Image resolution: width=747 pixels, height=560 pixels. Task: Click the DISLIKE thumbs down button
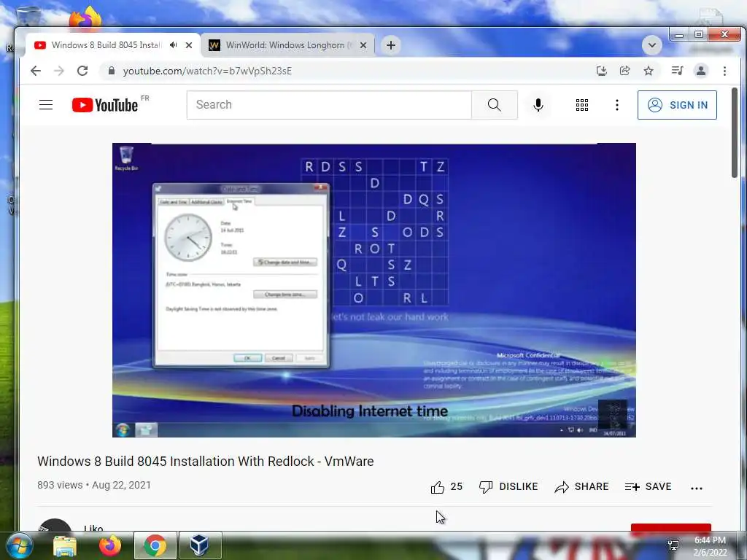tap(508, 486)
